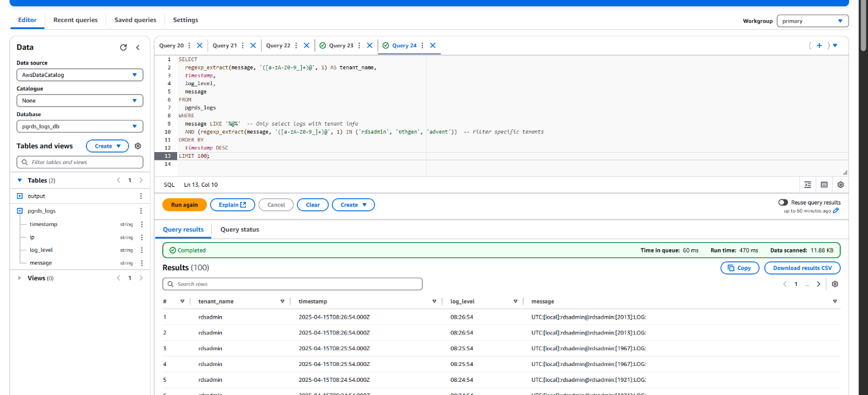Open the Catalogue dropdown

(x=80, y=100)
